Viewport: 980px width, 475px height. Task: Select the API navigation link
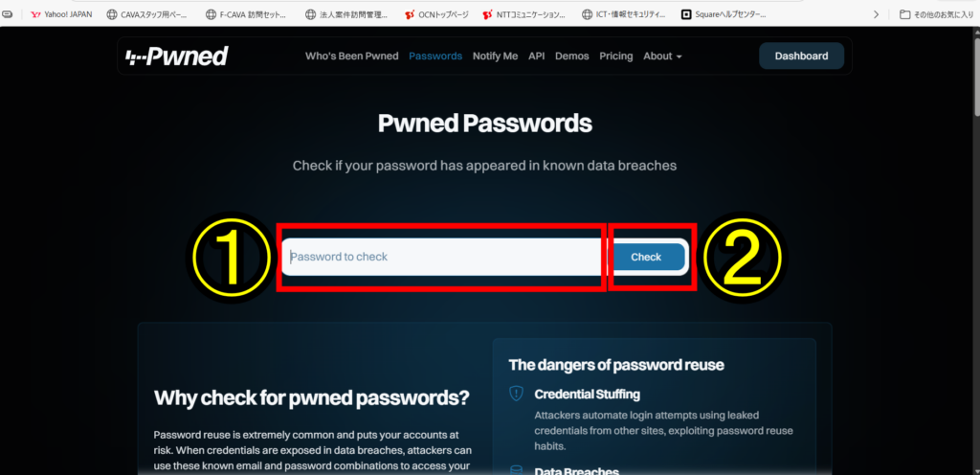coord(536,57)
